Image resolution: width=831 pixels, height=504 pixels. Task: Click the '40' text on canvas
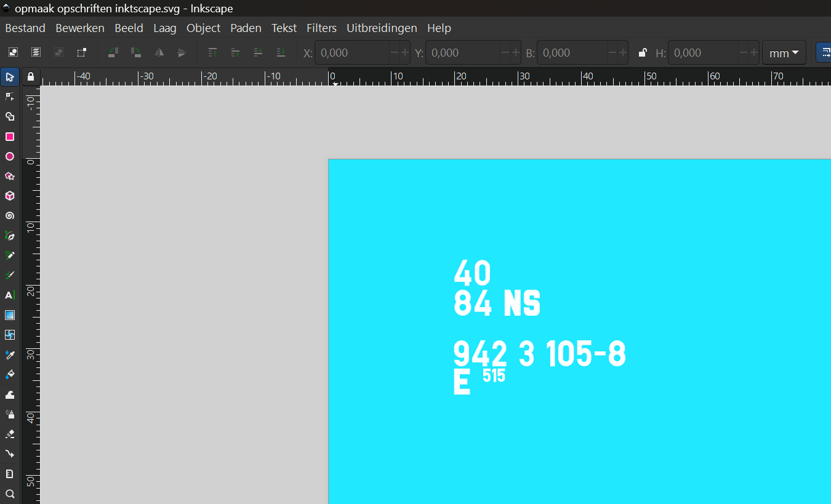click(472, 273)
